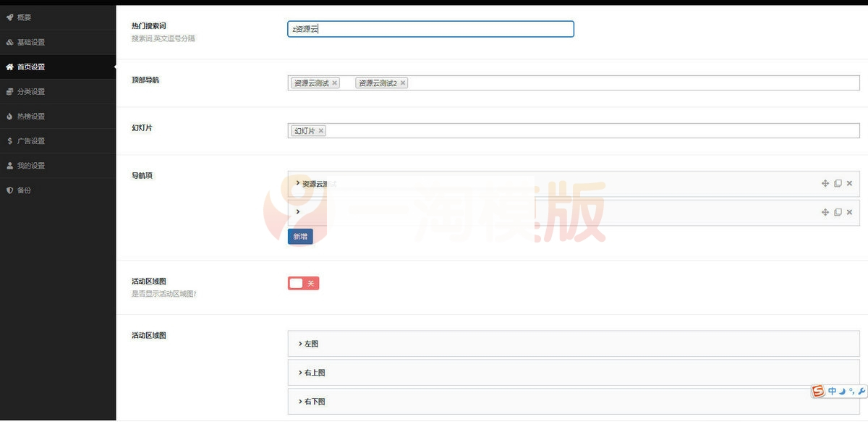Click the 备份 shield icon

coord(10,189)
